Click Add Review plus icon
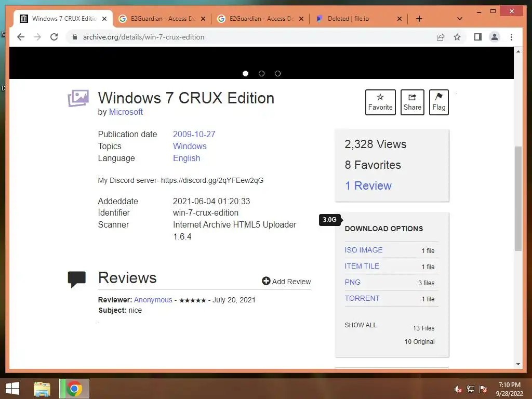532x399 pixels. pos(266,281)
